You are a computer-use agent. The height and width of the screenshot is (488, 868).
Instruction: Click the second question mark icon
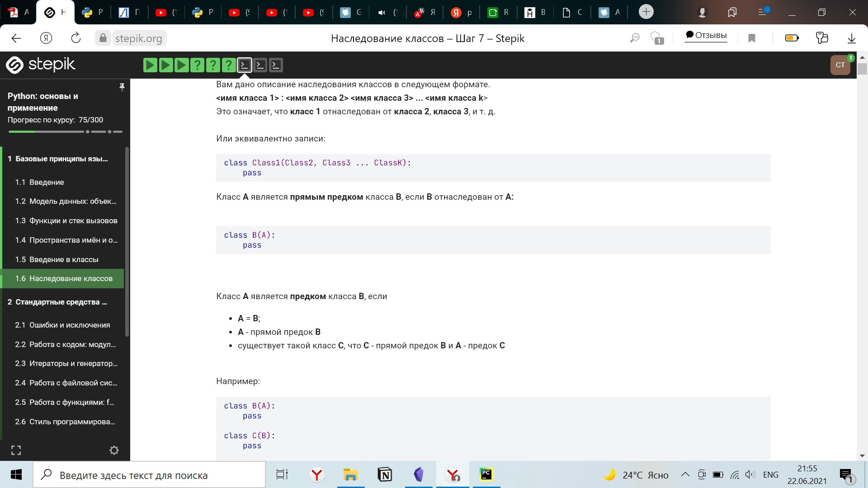tap(212, 65)
